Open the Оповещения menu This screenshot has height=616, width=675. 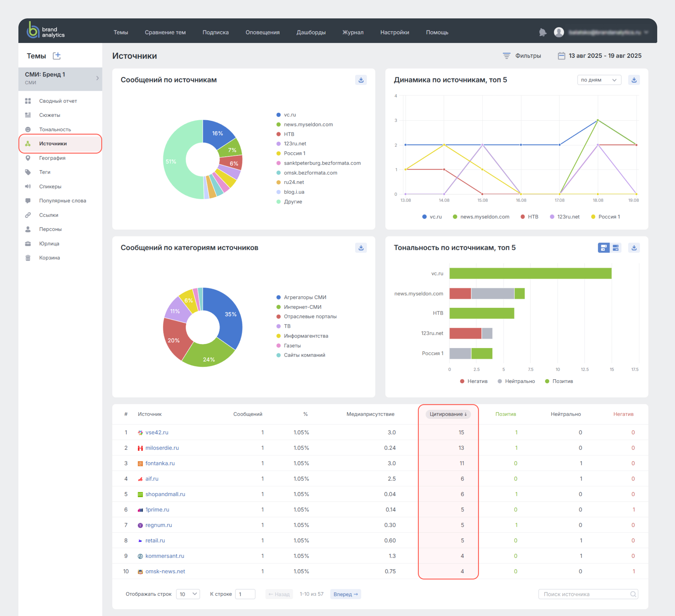(x=263, y=33)
